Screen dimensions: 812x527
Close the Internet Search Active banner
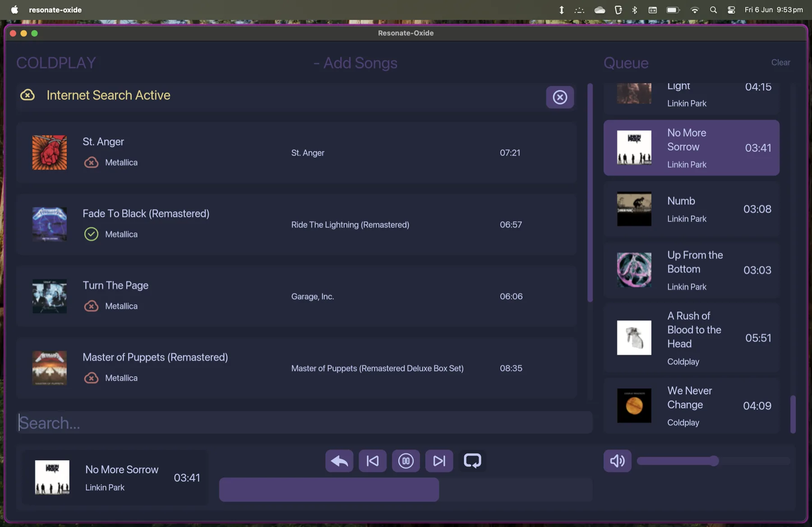pyautogui.click(x=560, y=97)
